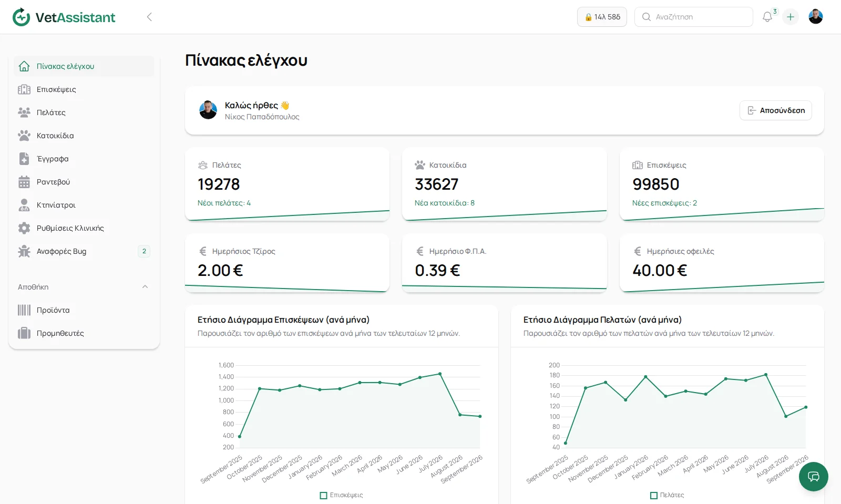Collapse the Αποθήκη section chevron
The height and width of the screenshot is (504, 841).
(145, 287)
